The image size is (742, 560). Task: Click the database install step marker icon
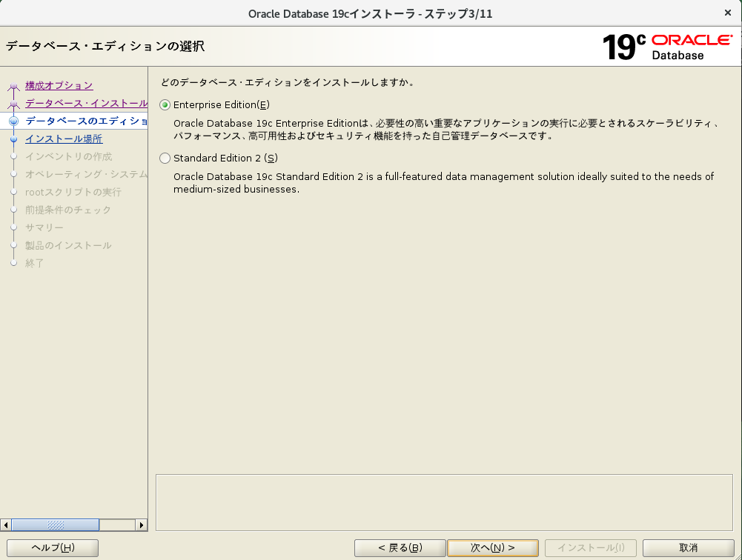[13, 105]
